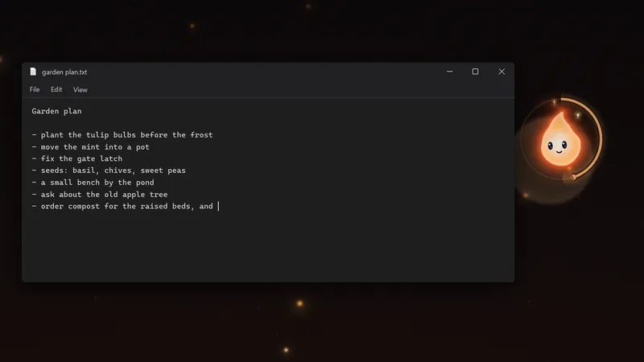Click the 'order compost for the raised beds' line
This screenshot has height=362, width=644.
click(x=122, y=207)
